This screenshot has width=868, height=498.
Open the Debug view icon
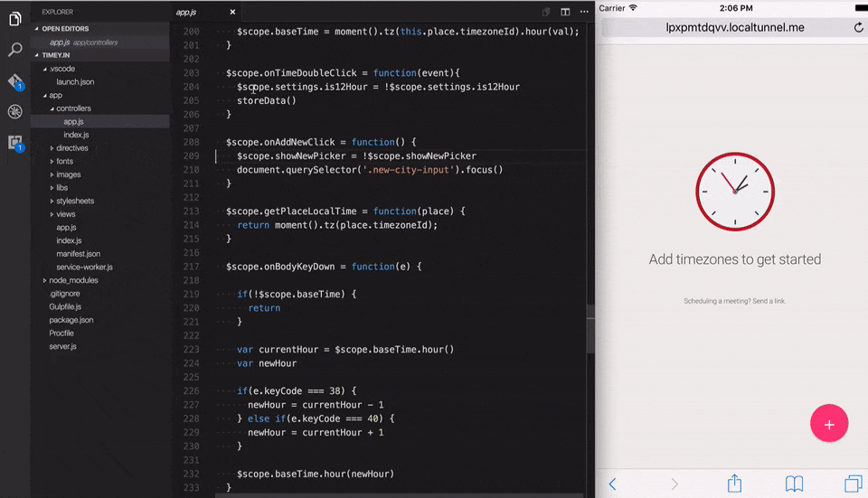click(14, 112)
